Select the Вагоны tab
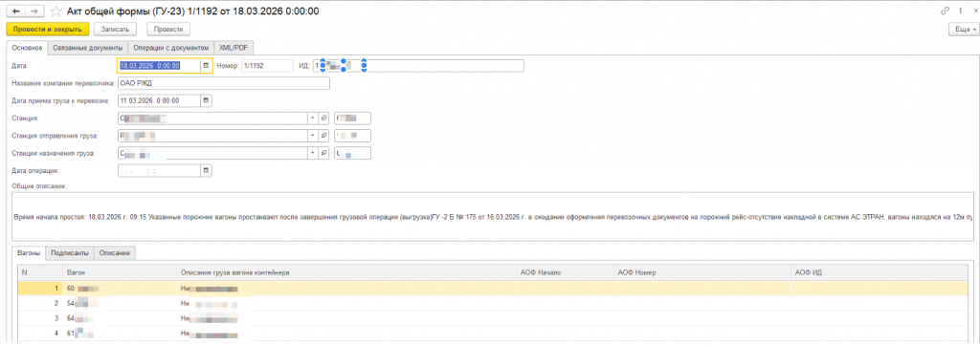Screen dimensions: 980x346 pyautogui.click(x=30, y=253)
